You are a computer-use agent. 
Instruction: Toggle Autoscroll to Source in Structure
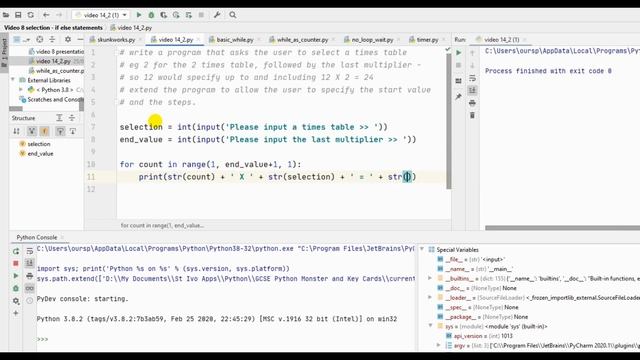pyautogui.click(x=60, y=131)
